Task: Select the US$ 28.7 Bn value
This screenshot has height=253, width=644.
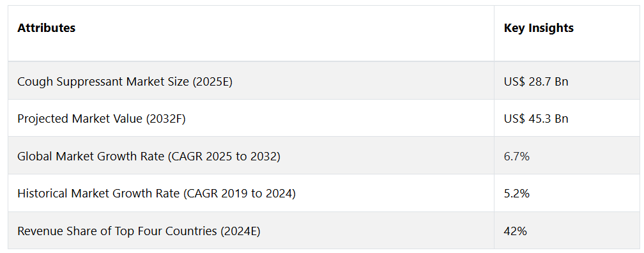Action: 536,82
